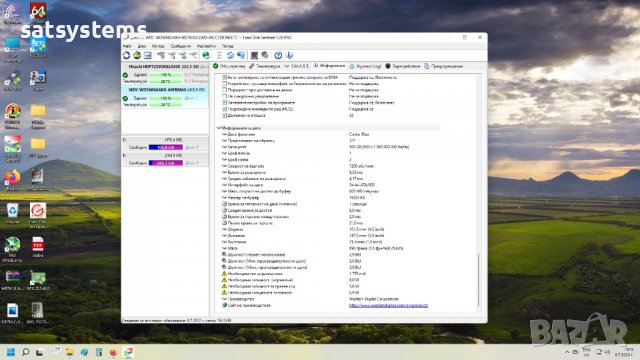Click the Hitachi disk green health bar
The height and width of the screenshot is (360, 640).
coord(166,75)
